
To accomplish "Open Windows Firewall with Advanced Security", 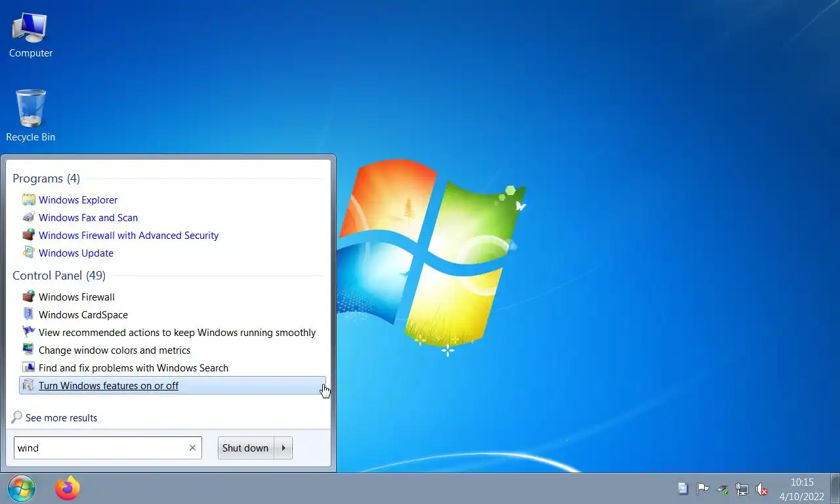I will pyautogui.click(x=129, y=235).
